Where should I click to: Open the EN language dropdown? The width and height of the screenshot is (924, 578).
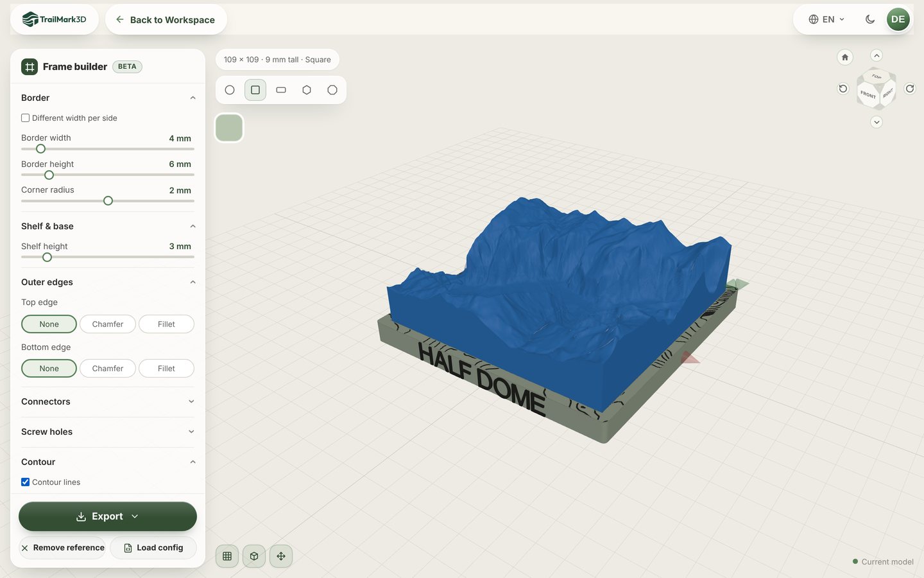827,19
